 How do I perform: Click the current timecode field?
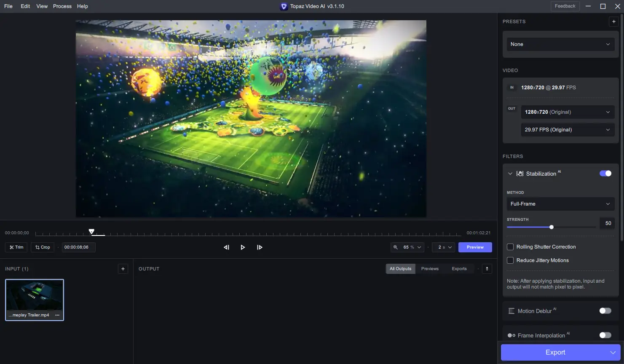tap(79, 247)
